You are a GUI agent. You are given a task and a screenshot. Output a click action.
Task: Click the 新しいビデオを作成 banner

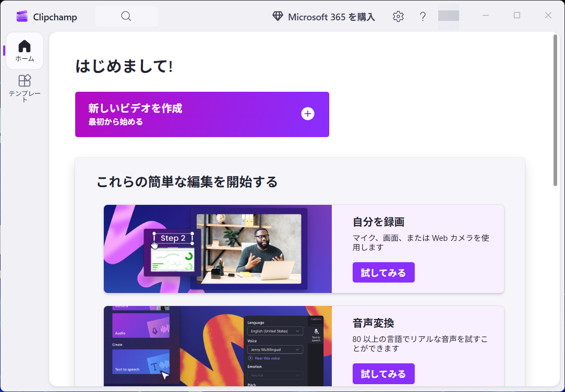[x=202, y=115]
